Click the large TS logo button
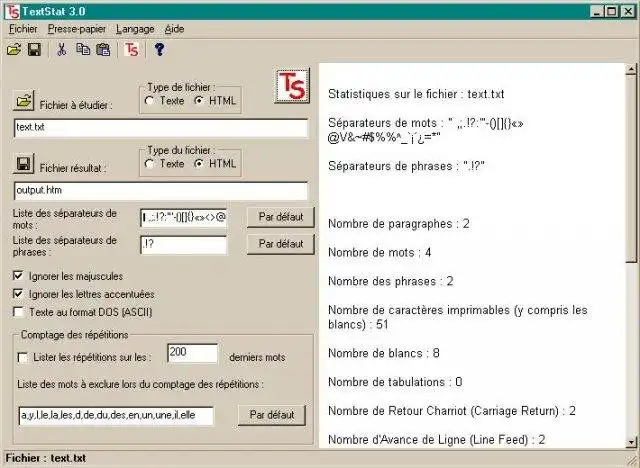 point(292,86)
